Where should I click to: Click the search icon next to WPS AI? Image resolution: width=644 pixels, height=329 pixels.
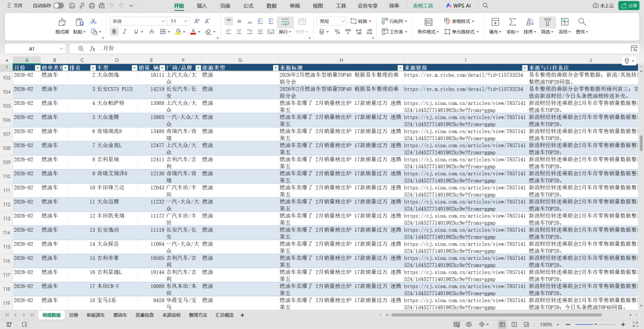[485, 6]
